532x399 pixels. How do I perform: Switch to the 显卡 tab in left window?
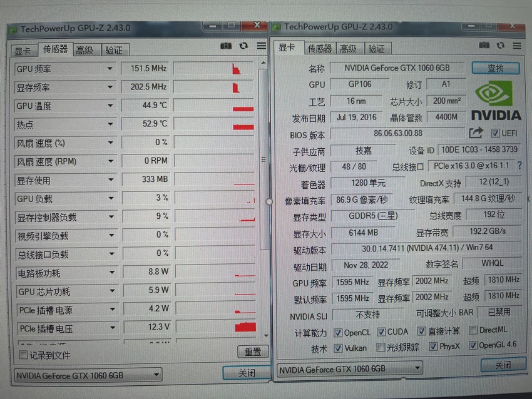coord(23,51)
